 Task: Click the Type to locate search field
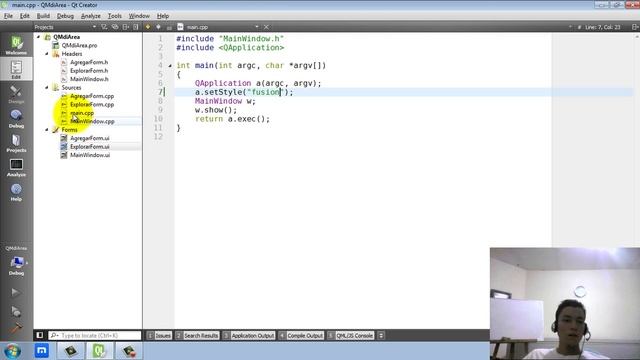click(95, 336)
